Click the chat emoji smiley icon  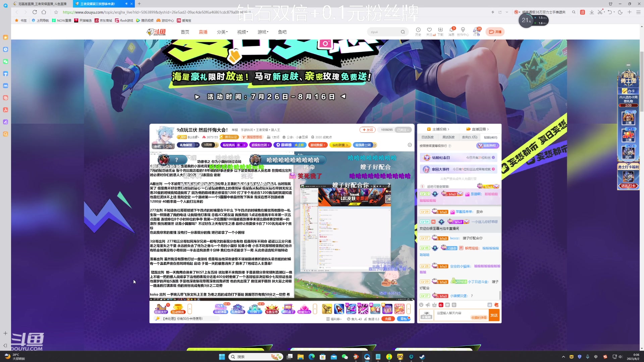pos(421,305)
